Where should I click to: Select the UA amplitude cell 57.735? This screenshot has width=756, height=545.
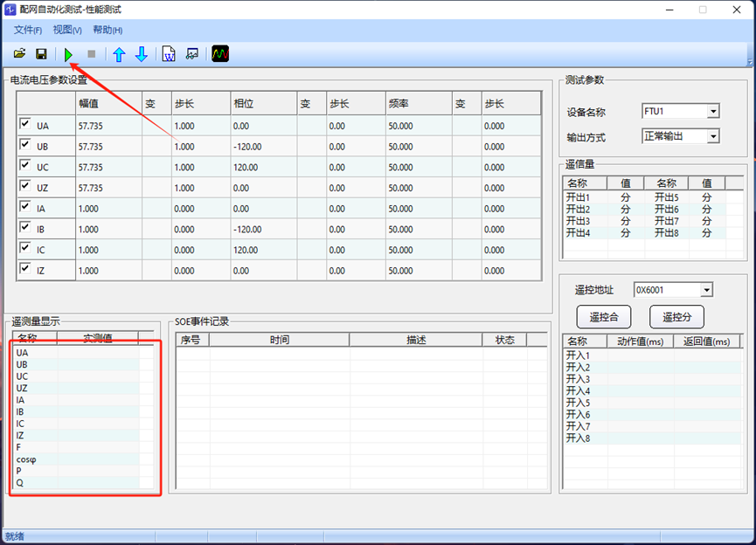coord(108,126)
